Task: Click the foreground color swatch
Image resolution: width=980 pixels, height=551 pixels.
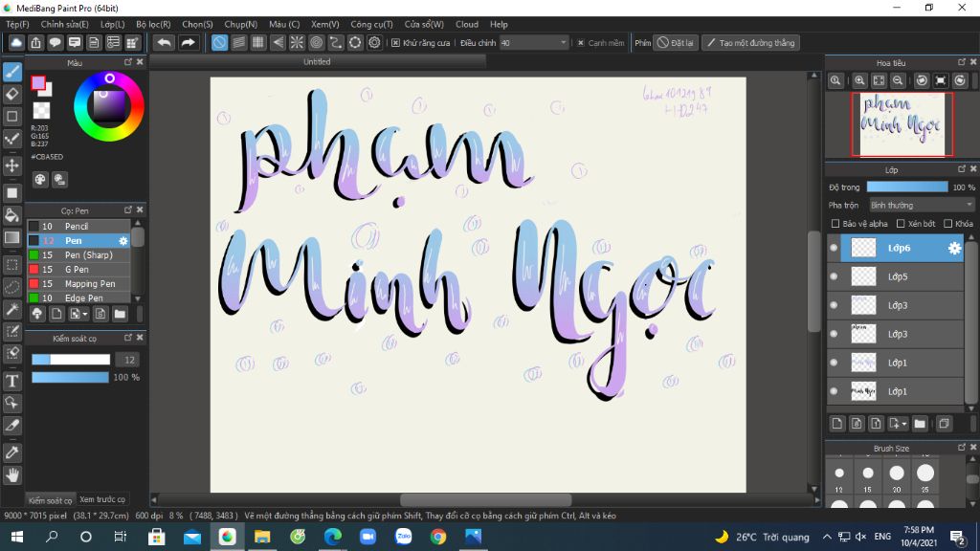Action: tap(38, 82)
